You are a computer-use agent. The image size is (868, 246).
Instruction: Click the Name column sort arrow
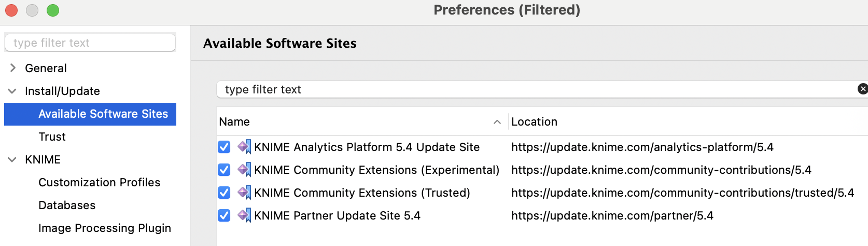[497, 122]
